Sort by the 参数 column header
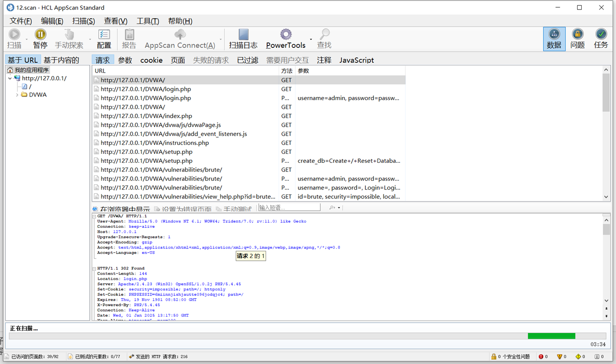Screen dimensions: 616x364 [350, 71]
